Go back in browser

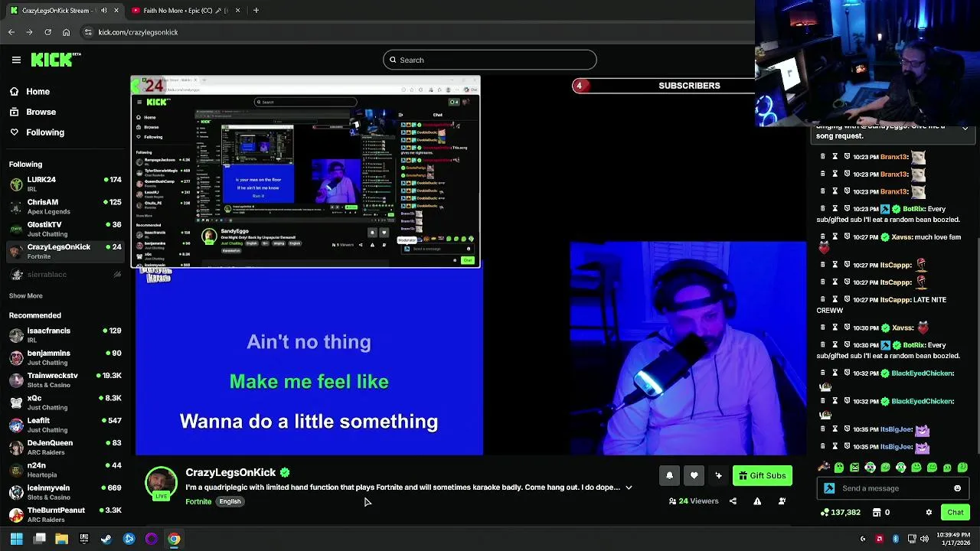(11, 32)
